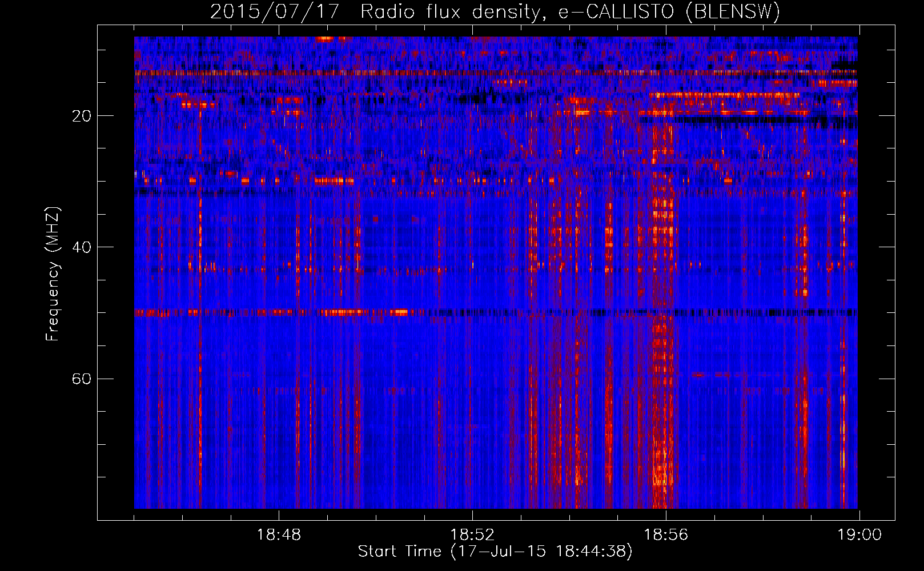This screenshot has width=924, height=571.
Task: Select the e-CALLISTO (BLENSW) station label
Action: (x=669, y=11)
